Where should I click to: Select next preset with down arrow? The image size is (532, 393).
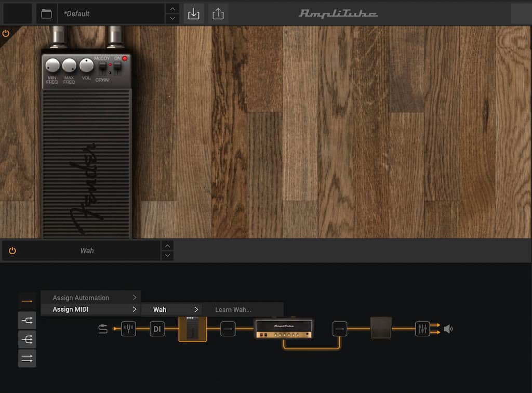pos(172,19)
